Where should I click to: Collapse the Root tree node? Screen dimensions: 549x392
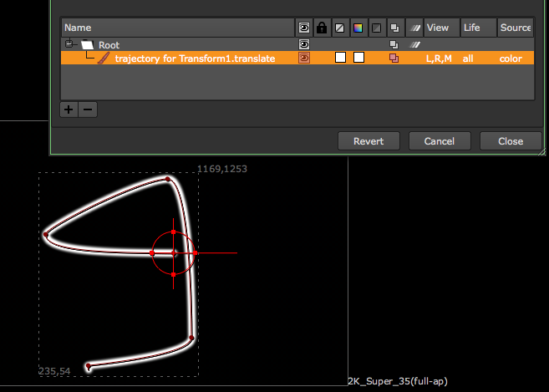[x=69, y=44]
